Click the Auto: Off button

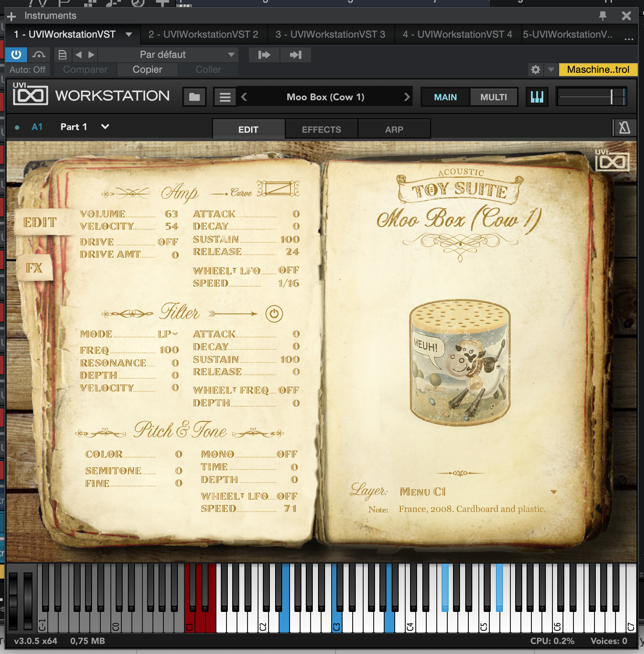[28, 70]
